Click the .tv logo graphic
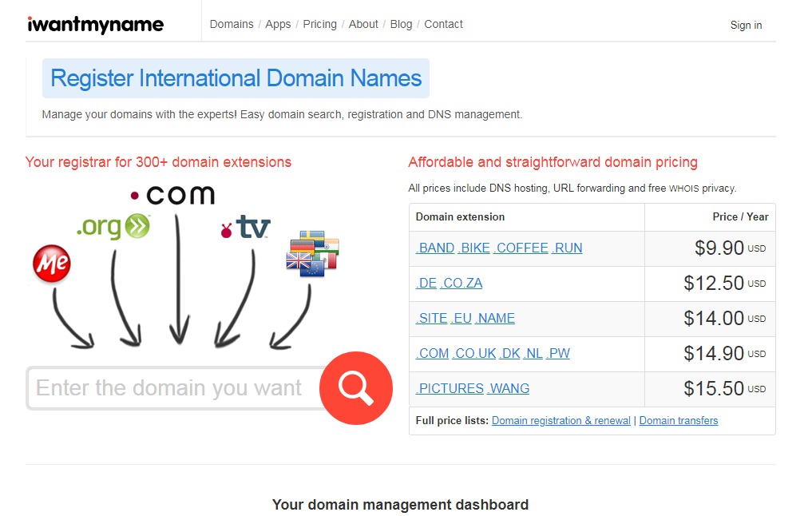812x516 pixels. [x=245, y=227]
